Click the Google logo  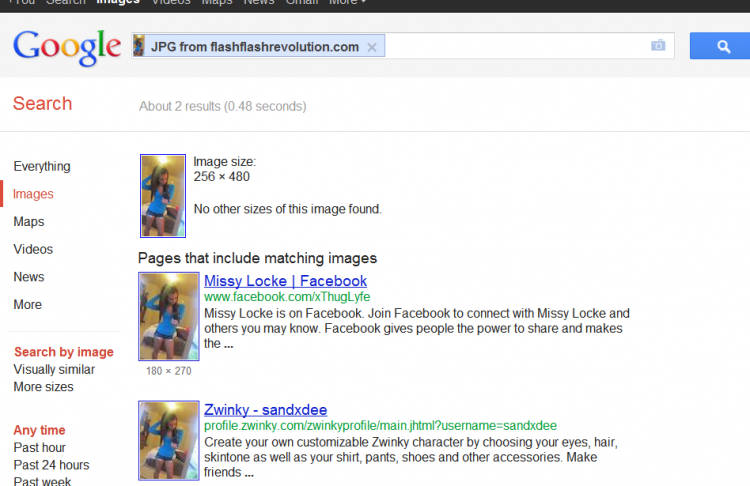click(67, 47)
